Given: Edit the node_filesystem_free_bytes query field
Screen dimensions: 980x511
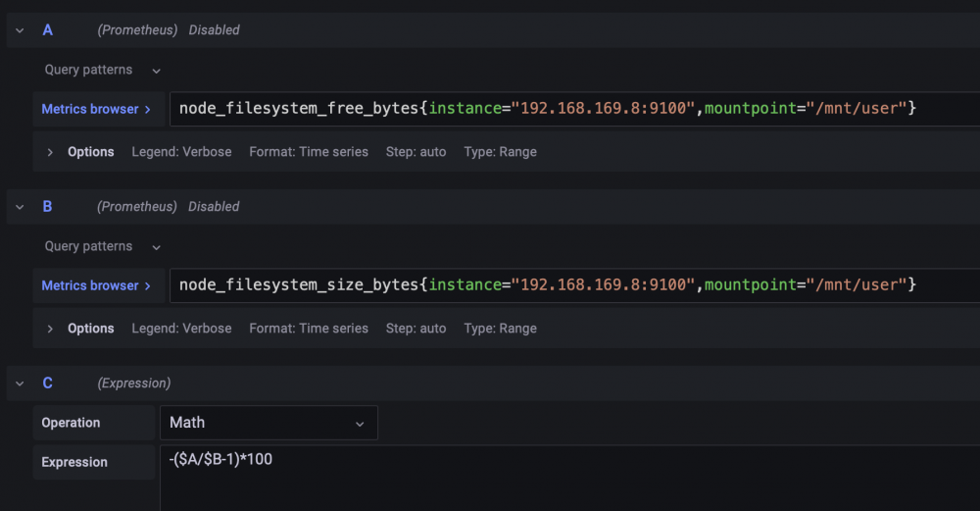Looking at the screenshot, I should pos(574,109).
